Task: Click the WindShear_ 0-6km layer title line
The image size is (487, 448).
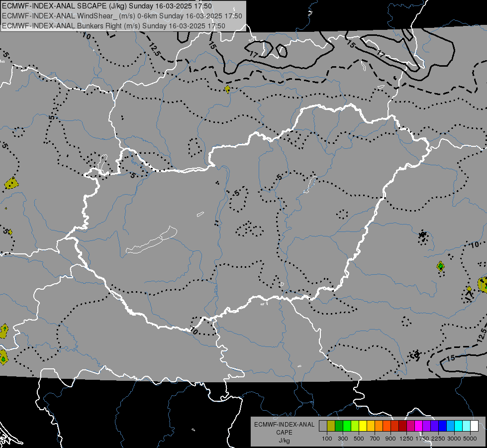Action: tap(122, 16)
